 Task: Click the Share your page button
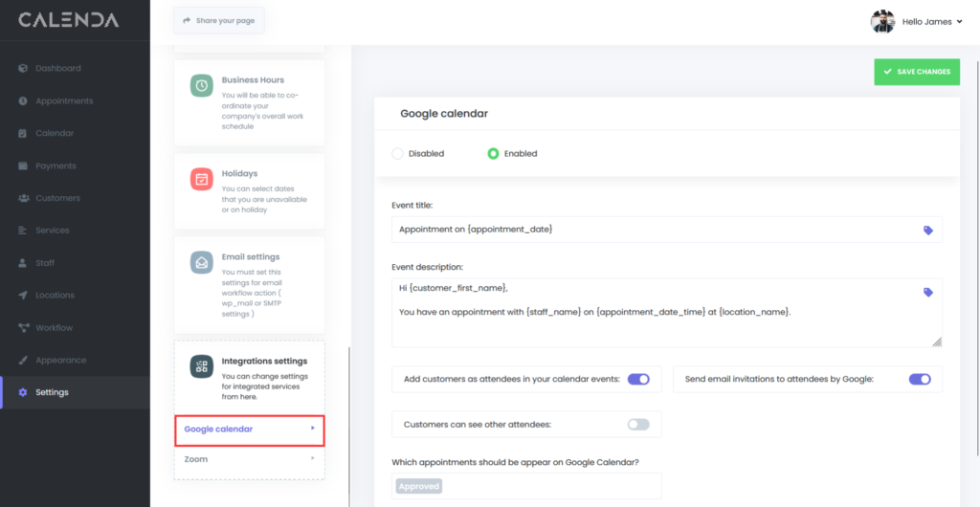219,20
